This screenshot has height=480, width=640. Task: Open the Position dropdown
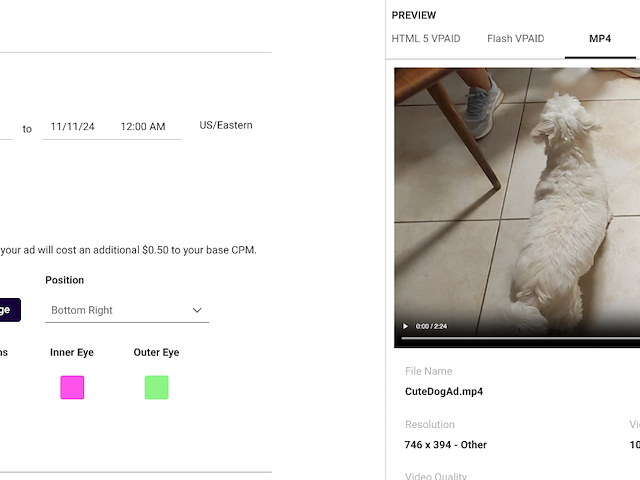127,310
